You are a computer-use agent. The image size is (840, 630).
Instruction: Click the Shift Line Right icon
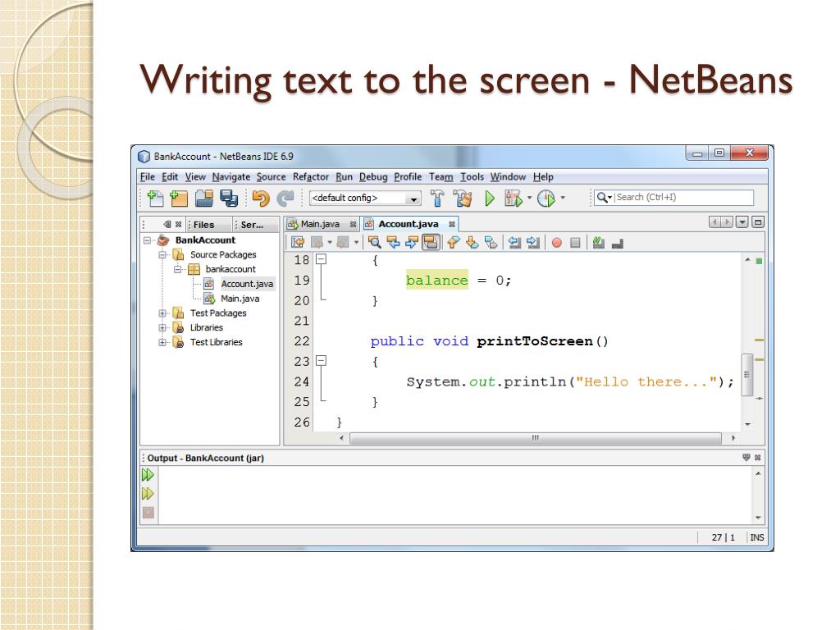pyautogui.click(x=533, y=243)
